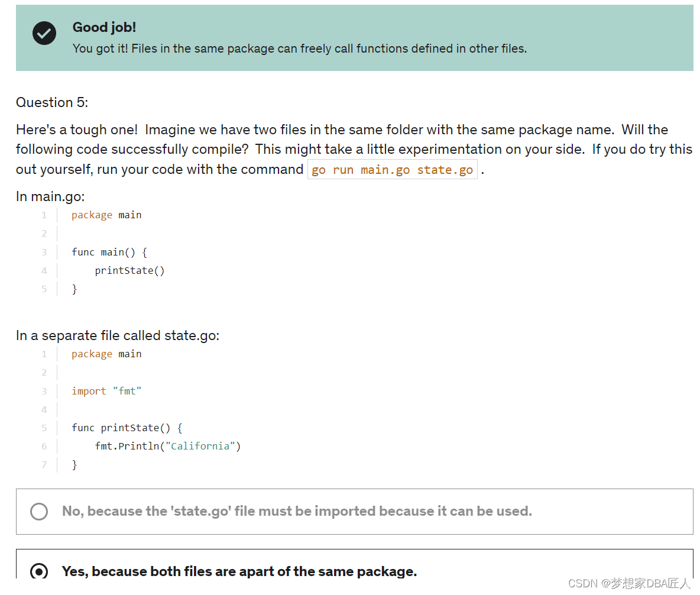The width and height of the screenshot is (700, 595).
Task: Click the "Good job!" heading
Action: 104,27
